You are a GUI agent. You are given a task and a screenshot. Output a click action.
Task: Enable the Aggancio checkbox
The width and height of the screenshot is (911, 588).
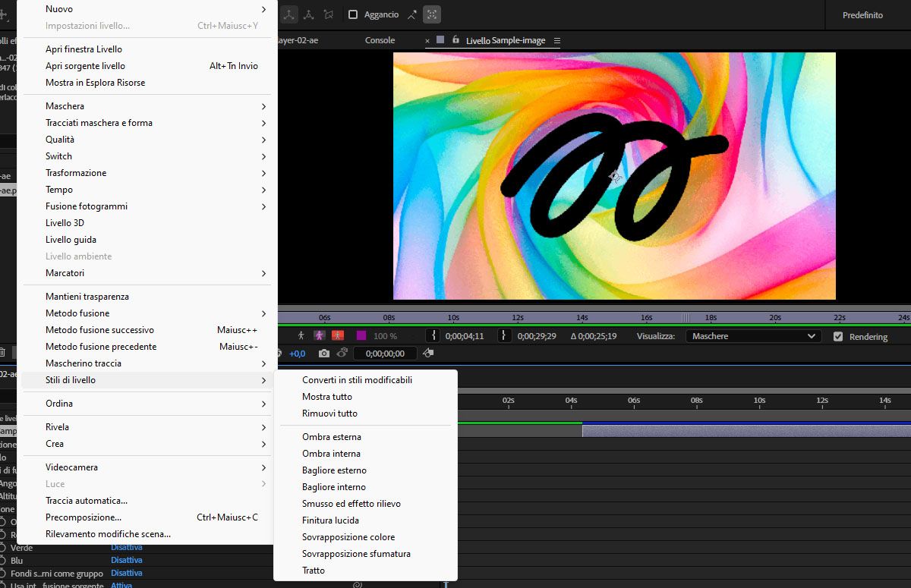353,14
